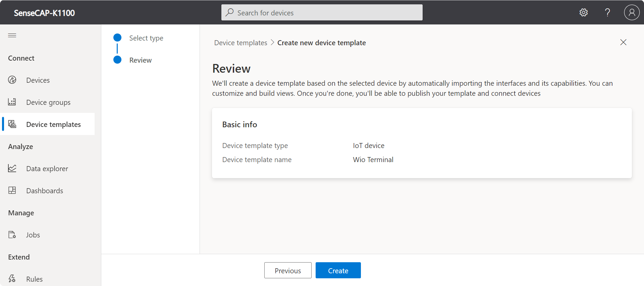The height and width of the screenshot is (286, 644).
Task: Follow the Device templates breadcrumb link
Action: [x=241, y=43]
